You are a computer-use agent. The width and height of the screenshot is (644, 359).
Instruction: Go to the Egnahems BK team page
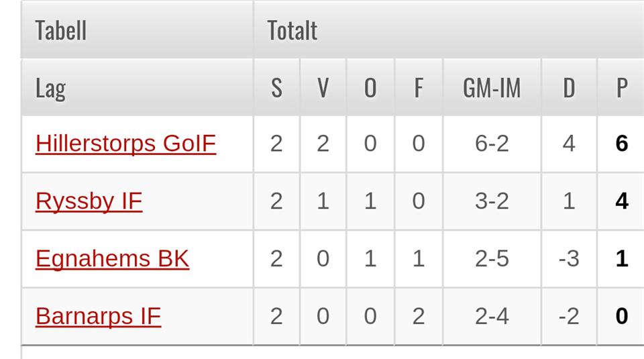tap(112, 259)
